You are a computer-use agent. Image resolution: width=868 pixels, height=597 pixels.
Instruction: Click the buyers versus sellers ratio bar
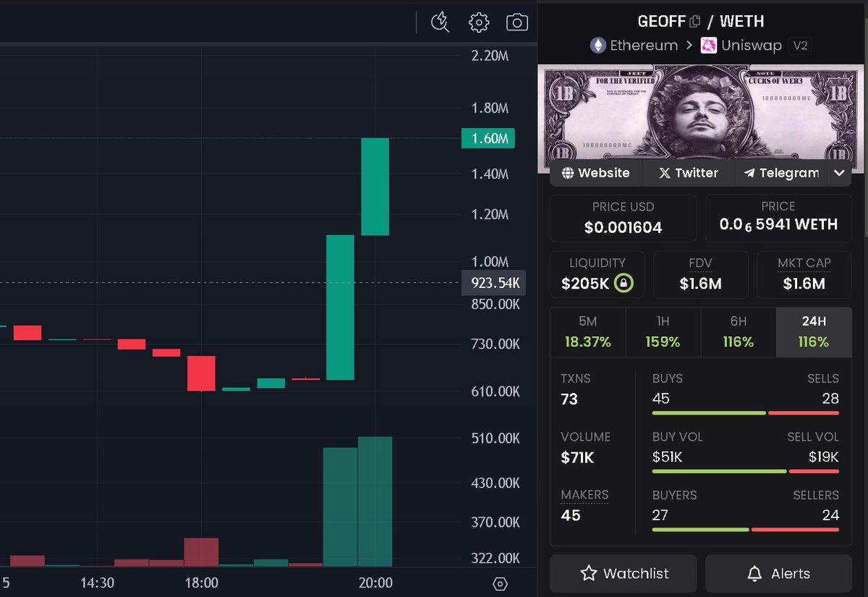(x=746, y=530)
